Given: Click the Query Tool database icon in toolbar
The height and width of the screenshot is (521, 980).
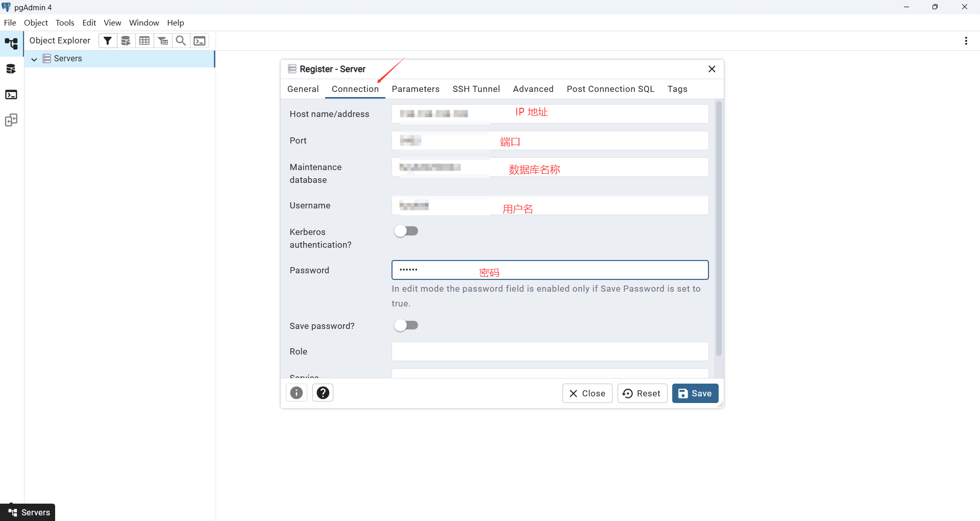Looking at the screenshot, I should 126,41.
